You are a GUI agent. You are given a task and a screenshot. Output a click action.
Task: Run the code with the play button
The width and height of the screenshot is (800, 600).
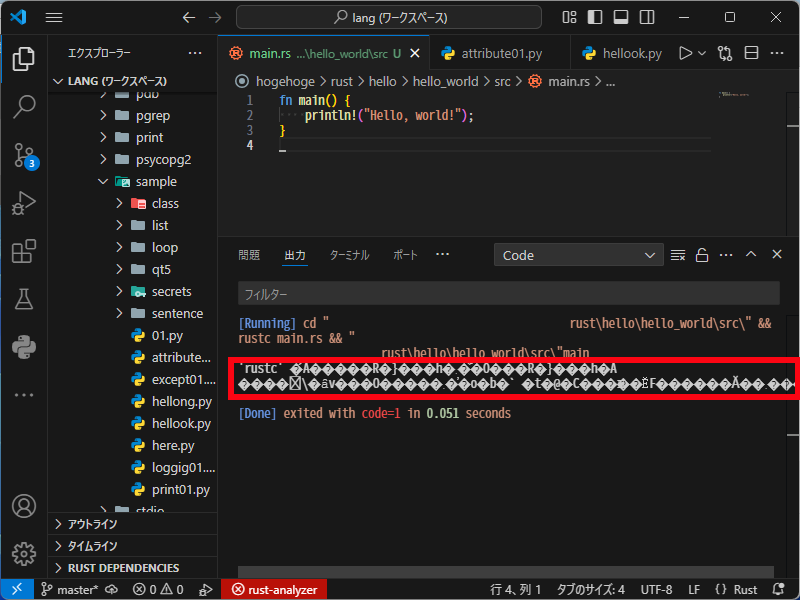click(686, 53)
